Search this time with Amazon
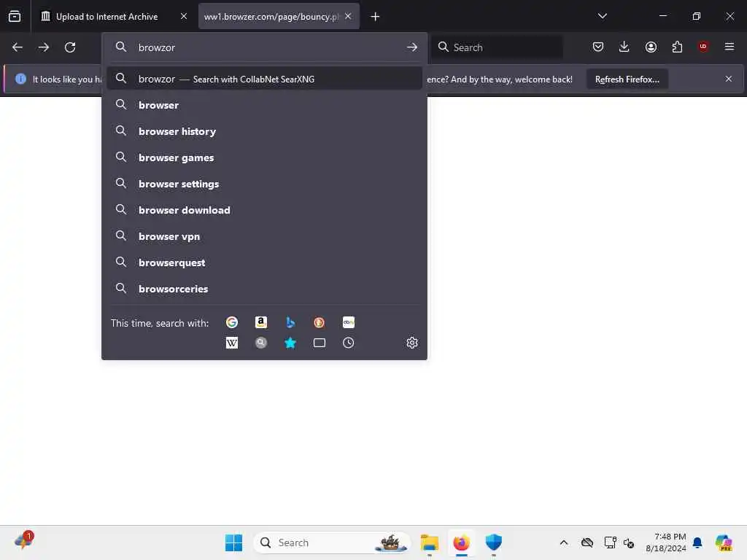Screen dimensions: 747x560 [260, 322]
